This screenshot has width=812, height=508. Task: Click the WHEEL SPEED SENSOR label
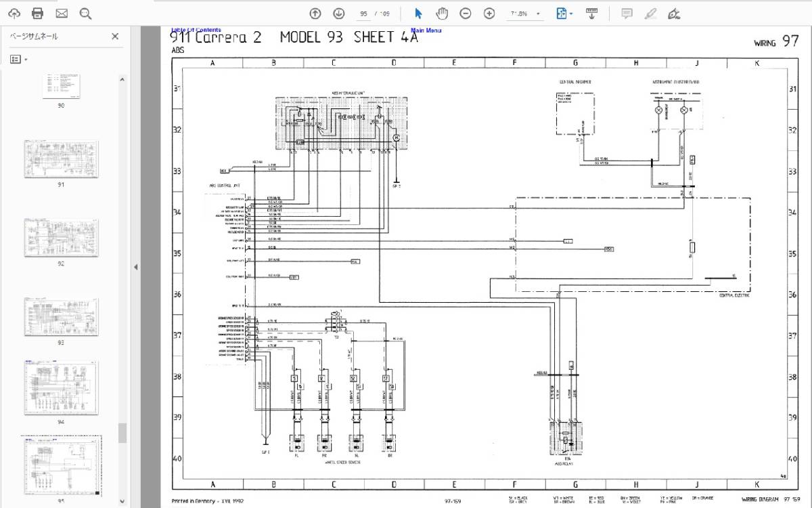click(x=342, y=462)
